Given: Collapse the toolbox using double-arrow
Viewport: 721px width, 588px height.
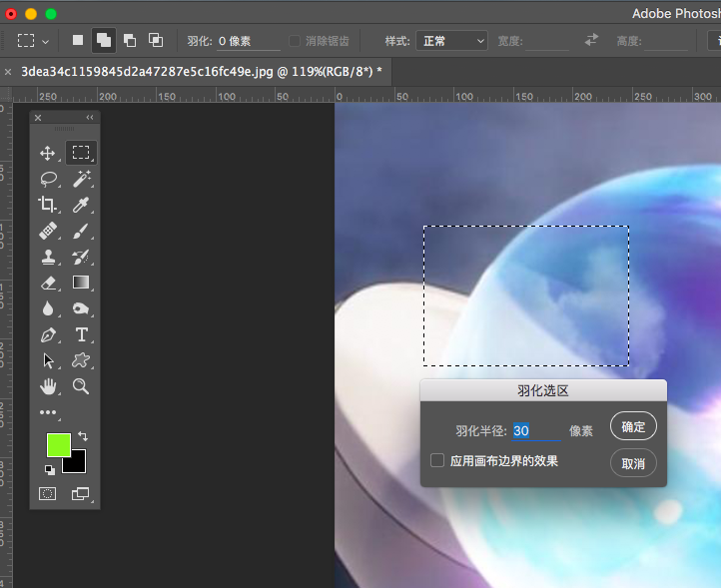Looking at the screenshot, I should [89, 118].
